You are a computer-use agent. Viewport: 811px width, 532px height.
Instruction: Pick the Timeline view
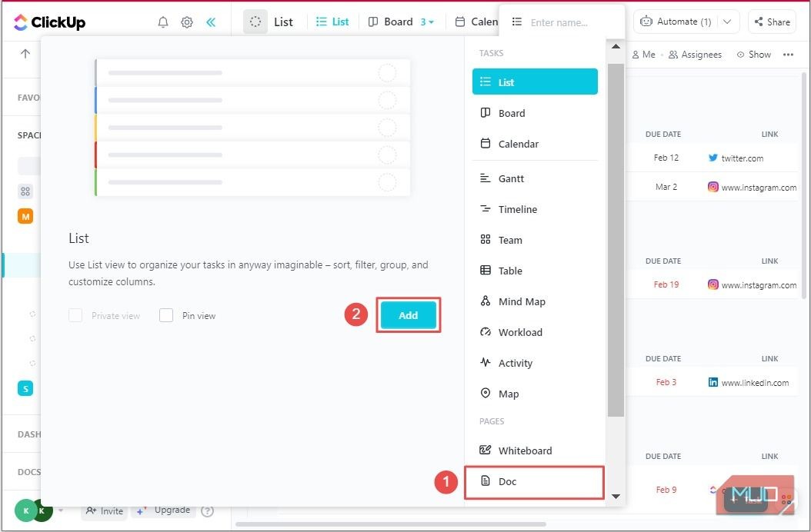point(535,209)
